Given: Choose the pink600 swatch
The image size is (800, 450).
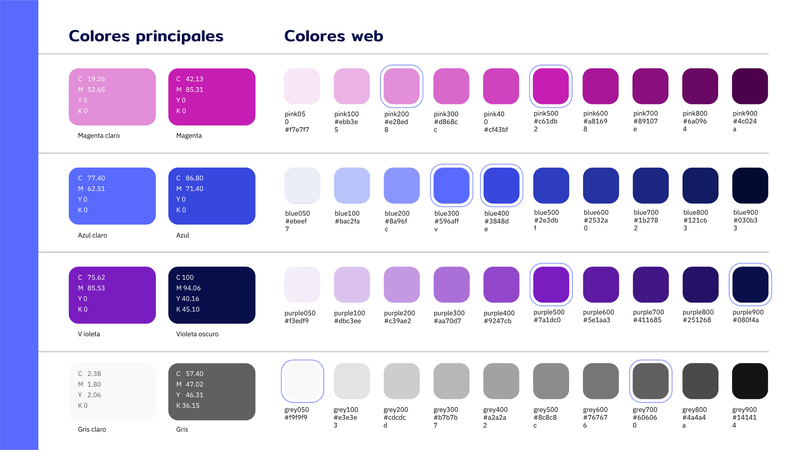Looking at the screenshot, I should (601, 86).
